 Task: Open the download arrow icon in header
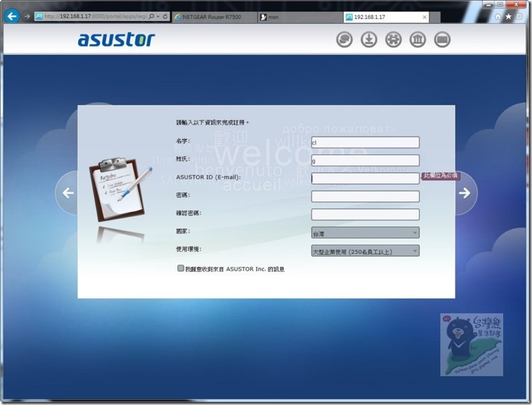coord(369,40)
